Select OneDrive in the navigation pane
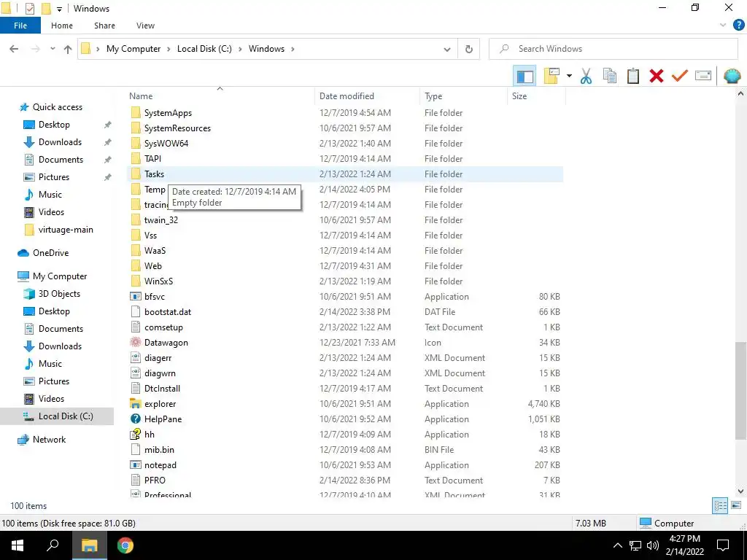This screenshot has width=747, height=560. (50, 253)
